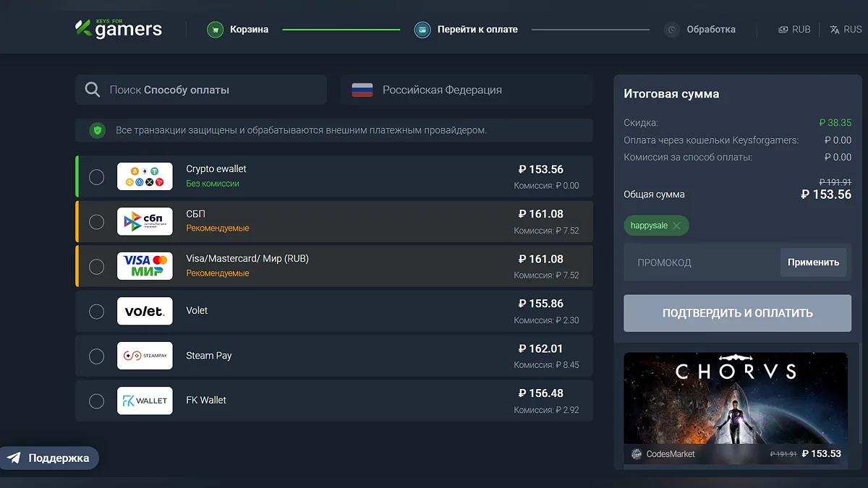Click the search magnifier icon
This screenshot has width=868, height=488.
click(93, 90)
